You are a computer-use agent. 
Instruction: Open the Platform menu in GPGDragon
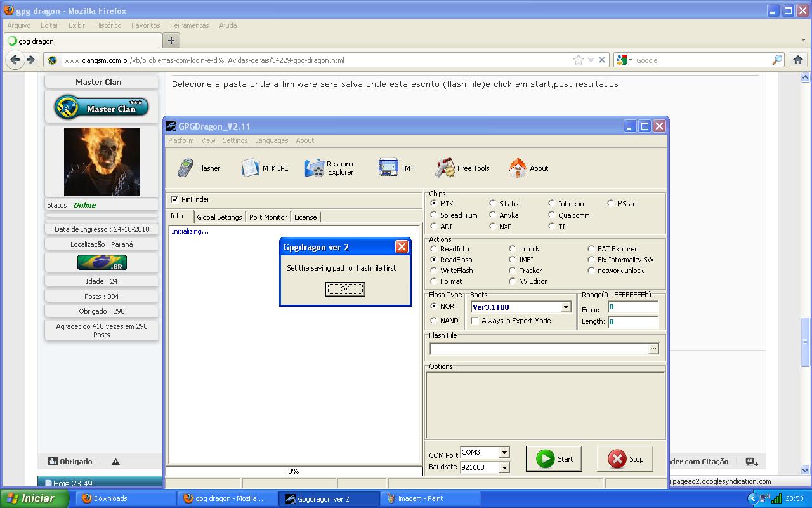click(181, 140)
